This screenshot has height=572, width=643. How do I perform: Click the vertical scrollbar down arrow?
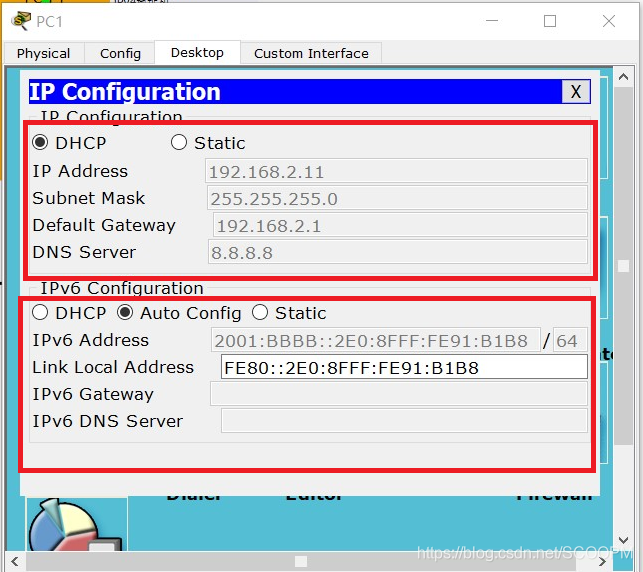point(623,540)
